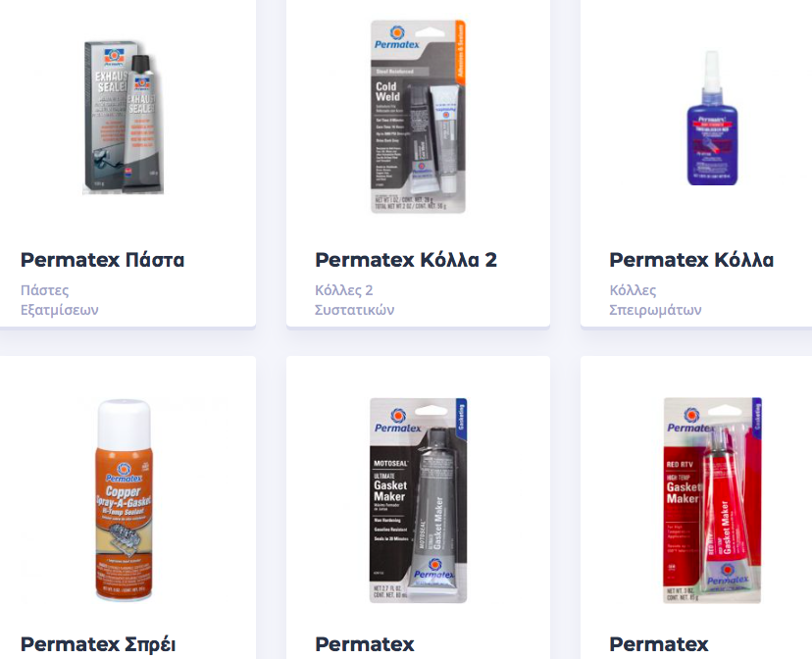The height and width of the screenshot is (659, 812).
Task: Click the Permatex logo on the copper spray can
Action: (x=124, y=473)
